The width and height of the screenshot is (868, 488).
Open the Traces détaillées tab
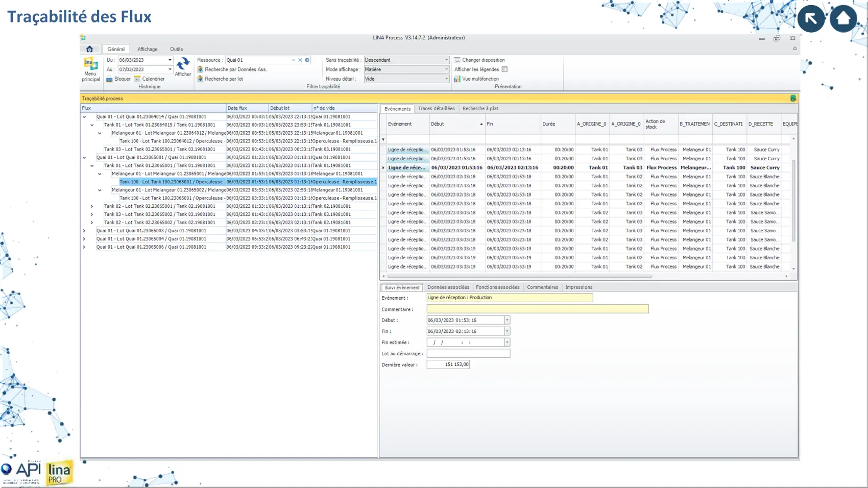pyautogui.click(x=436, y=108)
